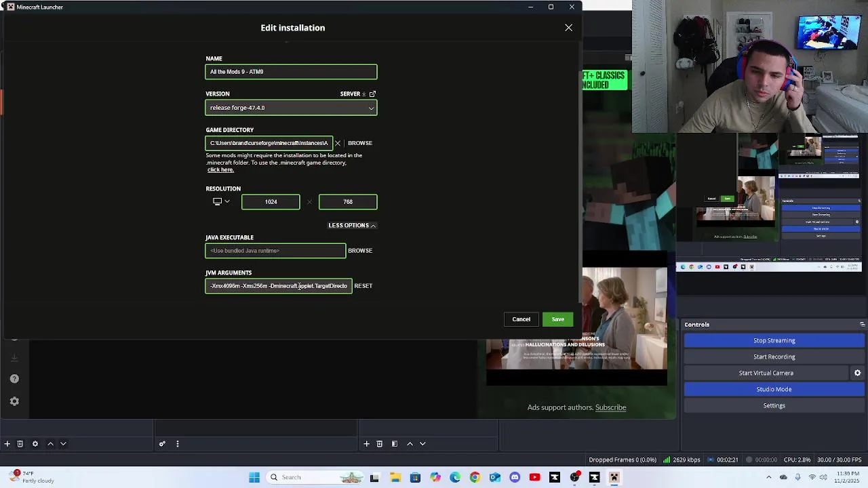Move source down with left arrow
The height and width of the screenshot is (488, 868).
(63, 444)
